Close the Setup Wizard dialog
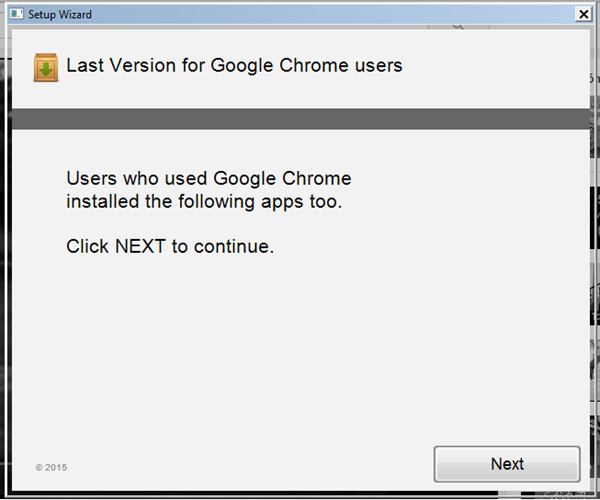Screen dimensions: 600x500 click(x=583, y=13)
